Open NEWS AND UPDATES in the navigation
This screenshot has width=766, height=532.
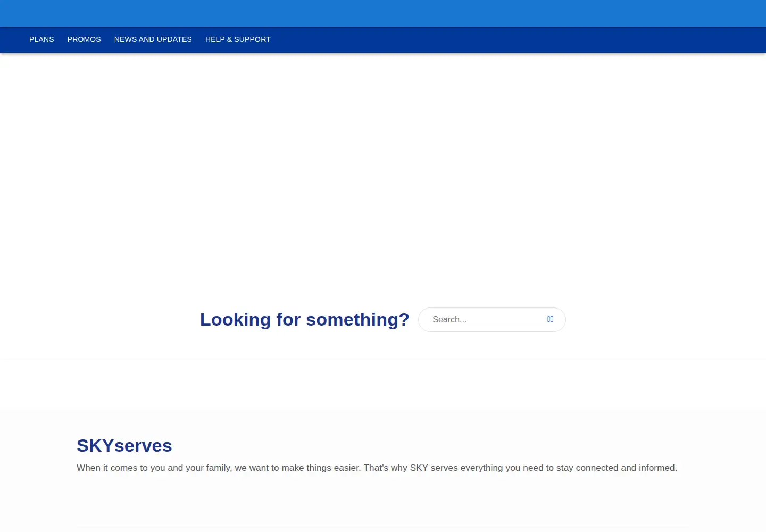point(153,39)
